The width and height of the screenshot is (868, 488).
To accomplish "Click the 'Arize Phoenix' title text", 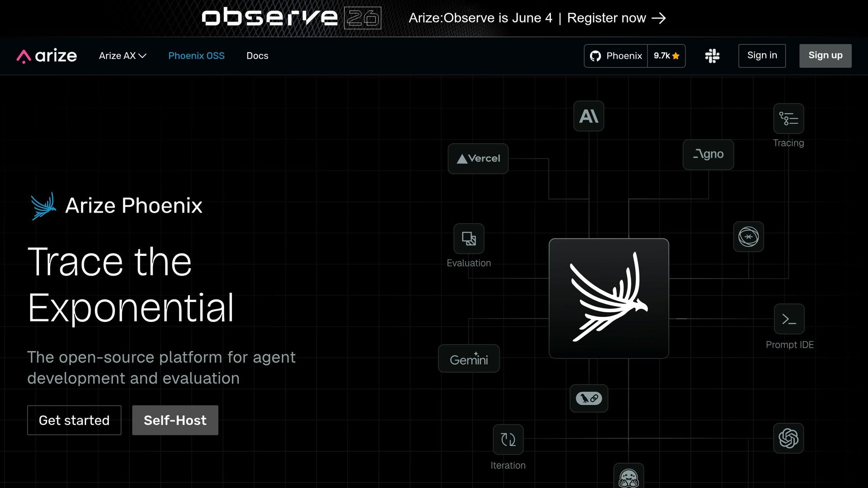I will pos(134,206).
